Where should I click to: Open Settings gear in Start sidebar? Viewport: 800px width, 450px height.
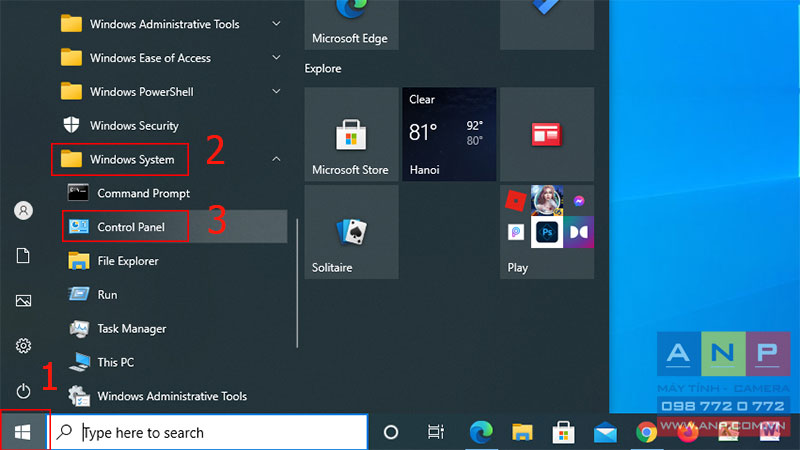23,345
